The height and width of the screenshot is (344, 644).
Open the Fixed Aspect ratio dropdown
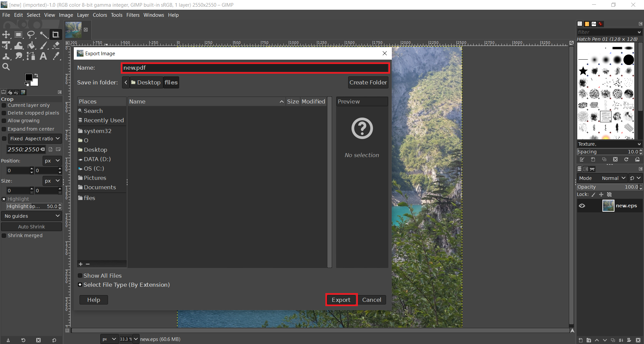[35, 139]
